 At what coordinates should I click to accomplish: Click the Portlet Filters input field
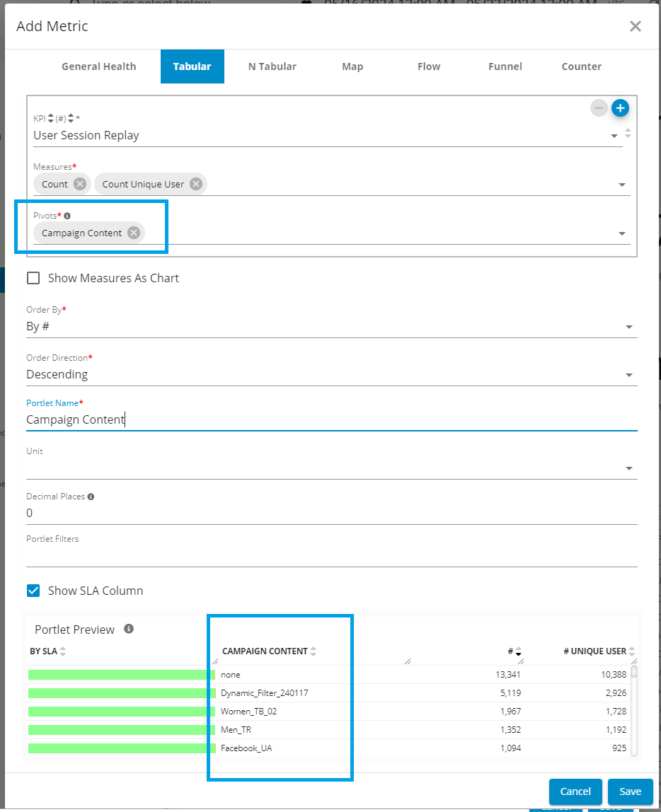(331, 556)
